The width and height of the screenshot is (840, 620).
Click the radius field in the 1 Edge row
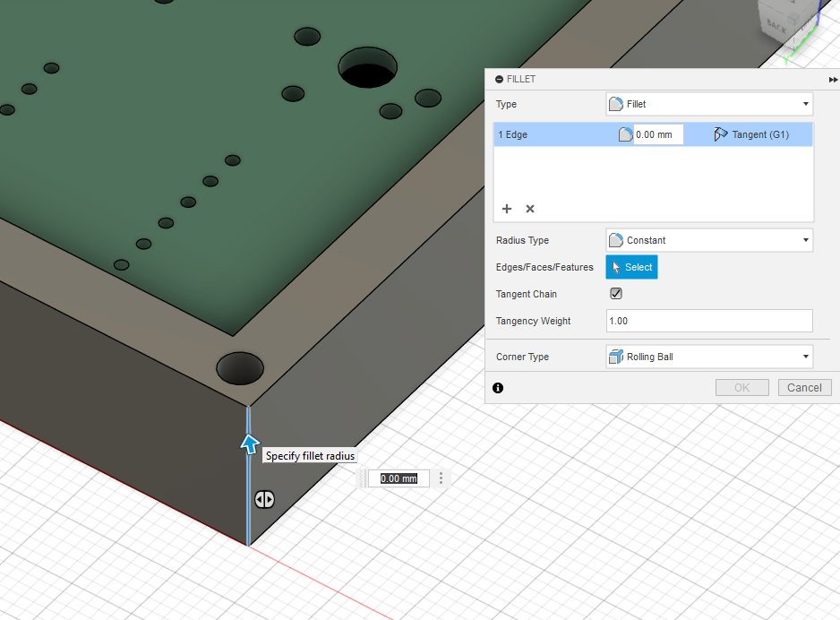(x=657, y=134)
